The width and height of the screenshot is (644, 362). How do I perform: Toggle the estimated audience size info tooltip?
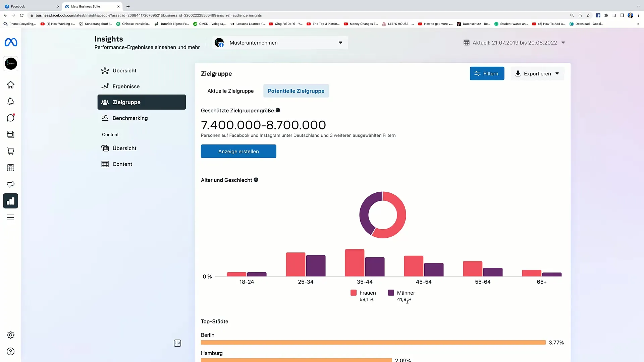point(278,111)
